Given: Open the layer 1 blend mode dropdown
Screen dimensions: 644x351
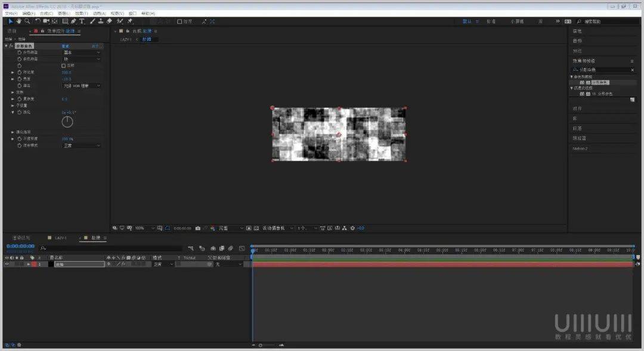Looking at the screenshot, I should (x=163, y=265).
